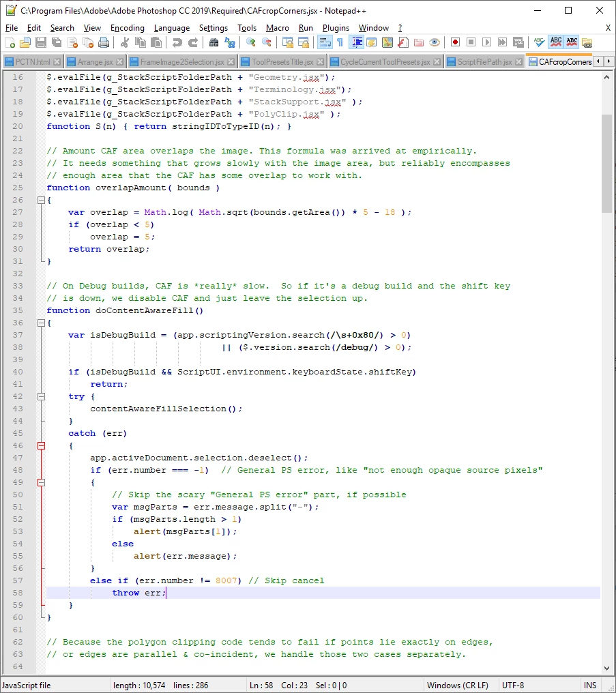This screenshot has height=693, width=616.
Task: Open the Language menu
Action: click(171, 28)
